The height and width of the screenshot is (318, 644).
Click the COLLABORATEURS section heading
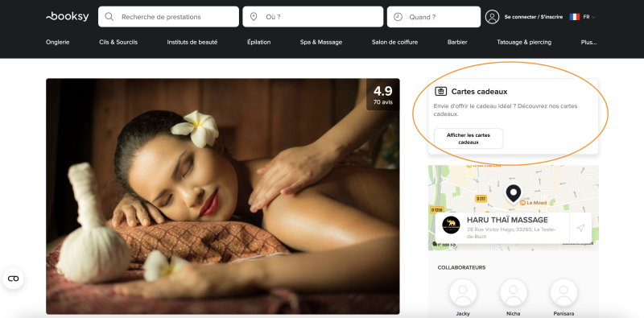(x=461, y=267)
